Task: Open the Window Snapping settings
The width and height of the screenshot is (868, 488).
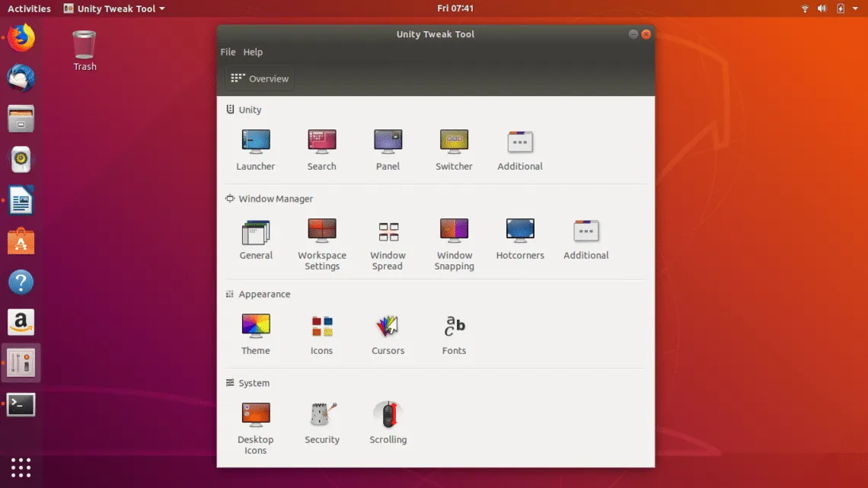Action: point(454,231)
